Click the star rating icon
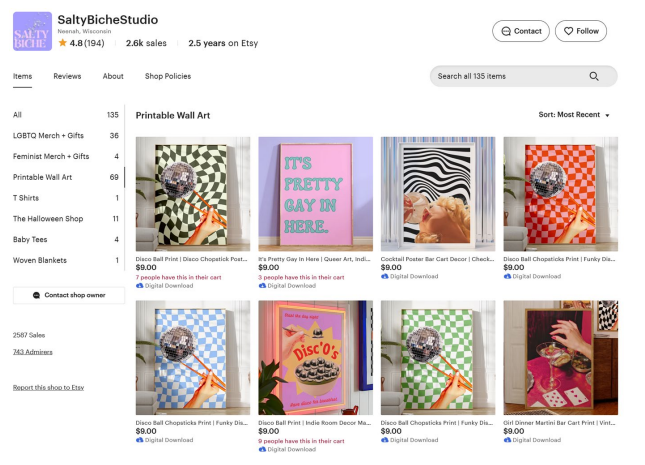Screen dimensions: 645x465 tap(62, 44)
